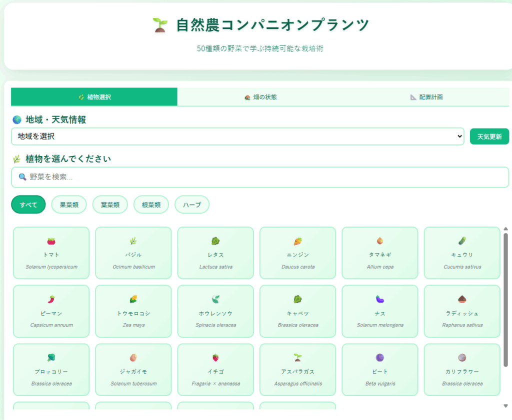
Task: Focus the 野菜を検索 search field
Action: tap(260, 177)
